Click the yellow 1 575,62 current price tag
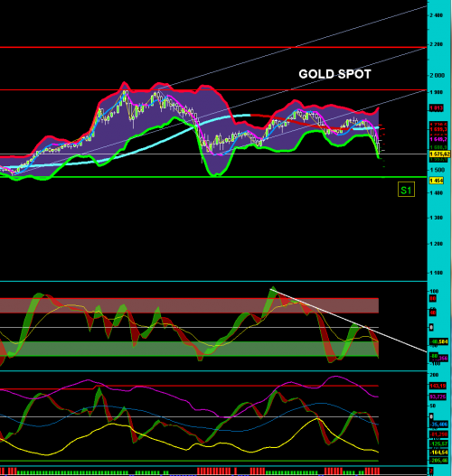Image resolution: width=452 pixels, height=476 pixels. 439,154
